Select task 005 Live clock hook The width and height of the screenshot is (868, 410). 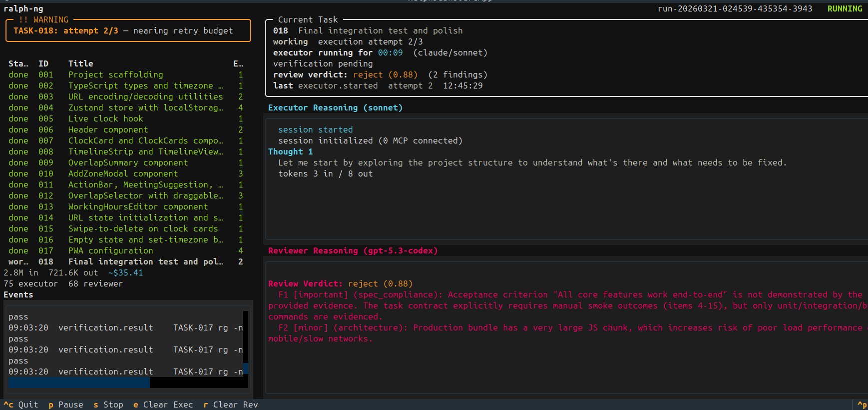126,118
